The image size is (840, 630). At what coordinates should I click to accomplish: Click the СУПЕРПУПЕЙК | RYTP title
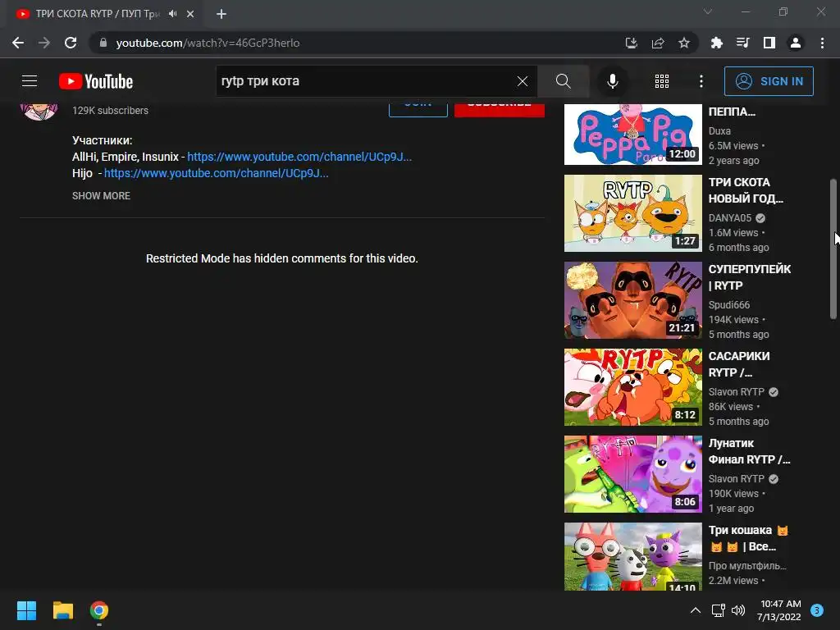750,277
